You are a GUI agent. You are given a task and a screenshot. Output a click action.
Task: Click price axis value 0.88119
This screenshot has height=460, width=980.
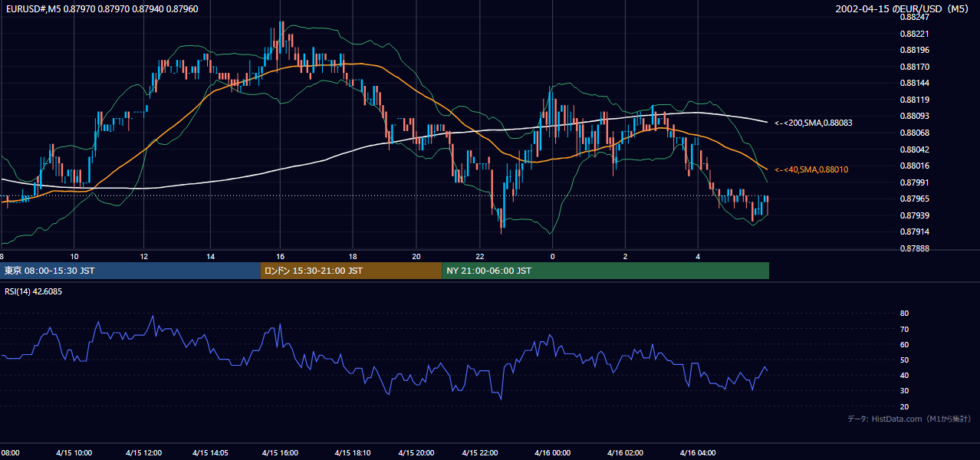[914, 100]
